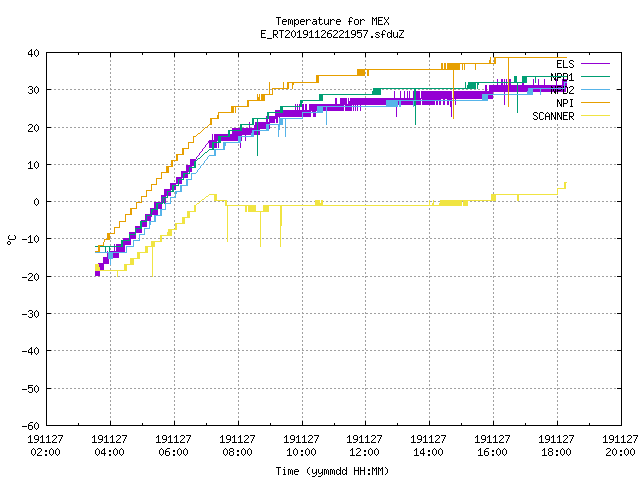
Task: Click the NPD2 legend label
Action: point(562,90)
